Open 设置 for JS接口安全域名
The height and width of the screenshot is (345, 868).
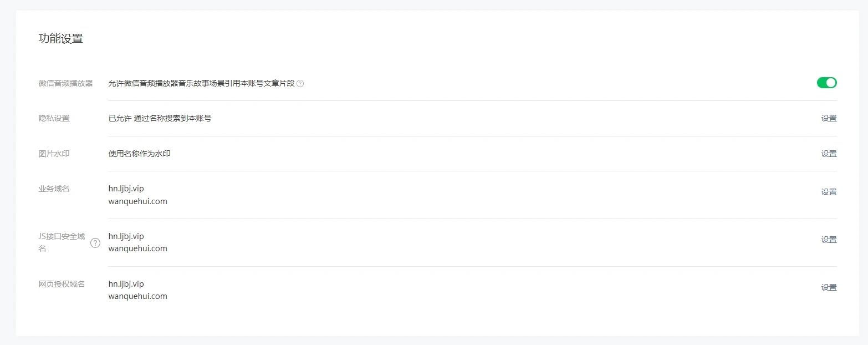[x=829, y=240]
